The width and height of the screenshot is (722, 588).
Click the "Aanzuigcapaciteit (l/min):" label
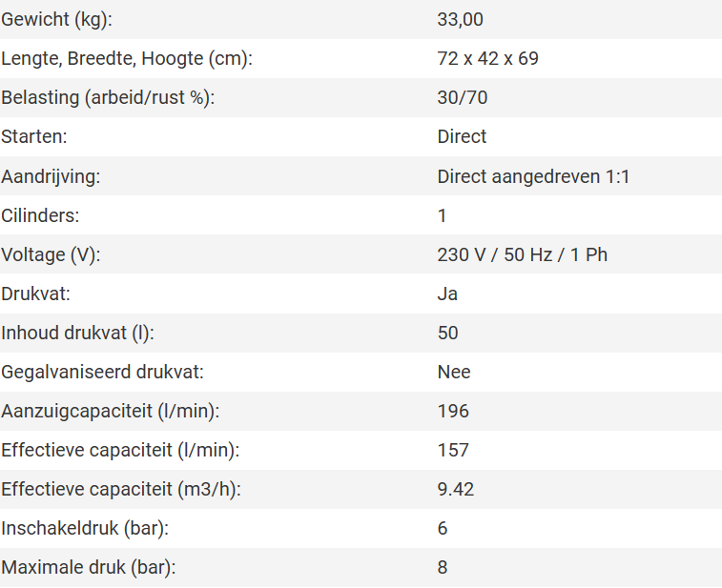click(111, 411)
